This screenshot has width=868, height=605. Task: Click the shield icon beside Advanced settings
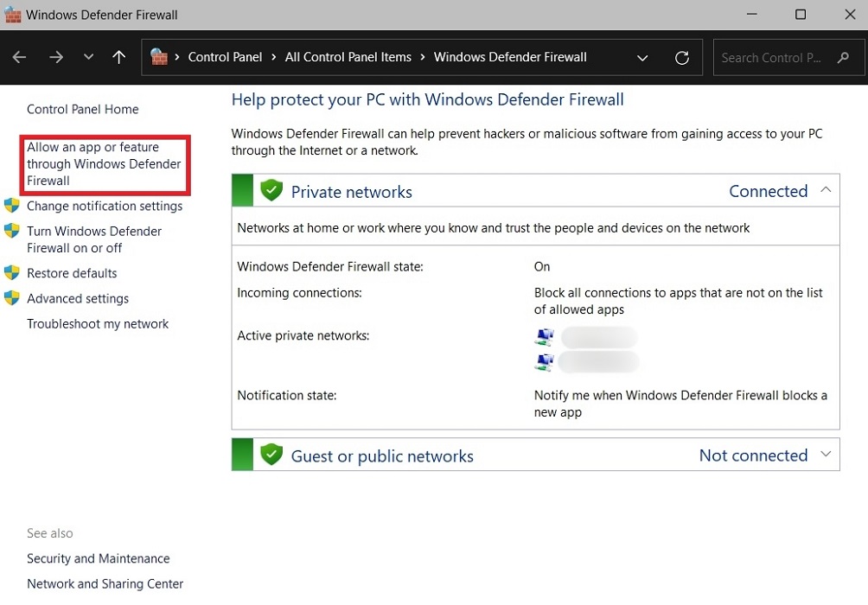[x=12, y=298]
